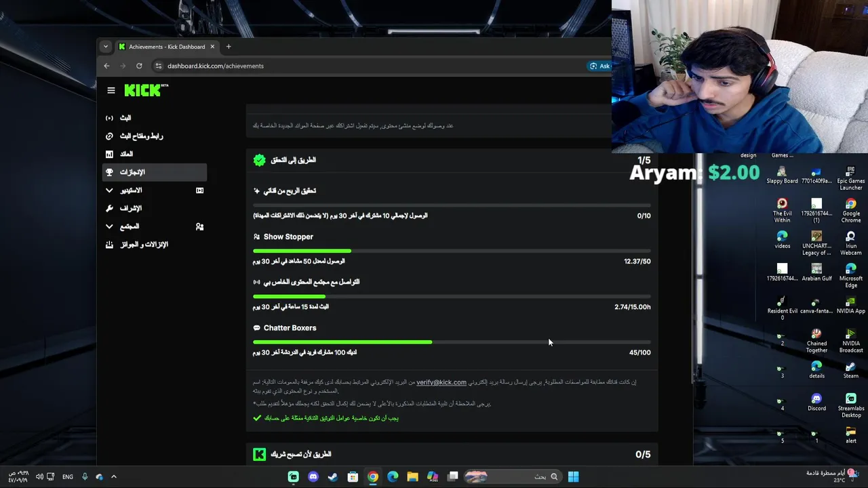Open Arabian Gulf desktop icon

tap(816, 272)
